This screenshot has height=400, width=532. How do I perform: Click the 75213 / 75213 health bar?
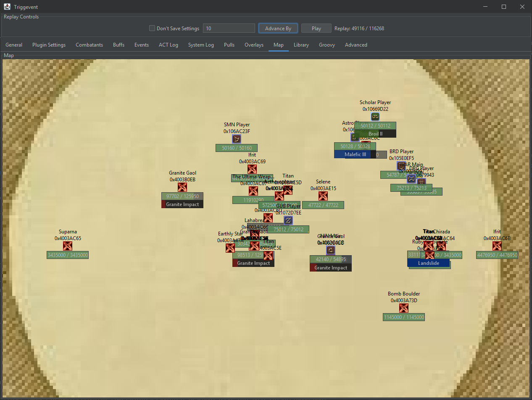[x=411, y=188]
